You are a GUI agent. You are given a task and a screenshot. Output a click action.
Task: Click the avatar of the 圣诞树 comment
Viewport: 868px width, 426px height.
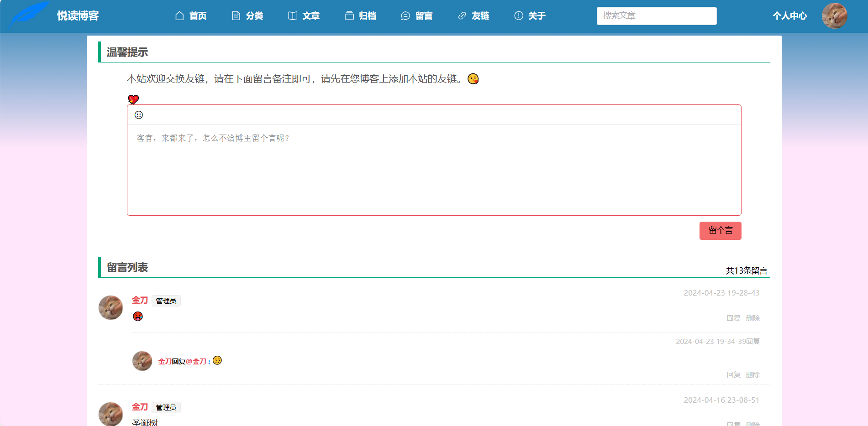tap(110, 414)
